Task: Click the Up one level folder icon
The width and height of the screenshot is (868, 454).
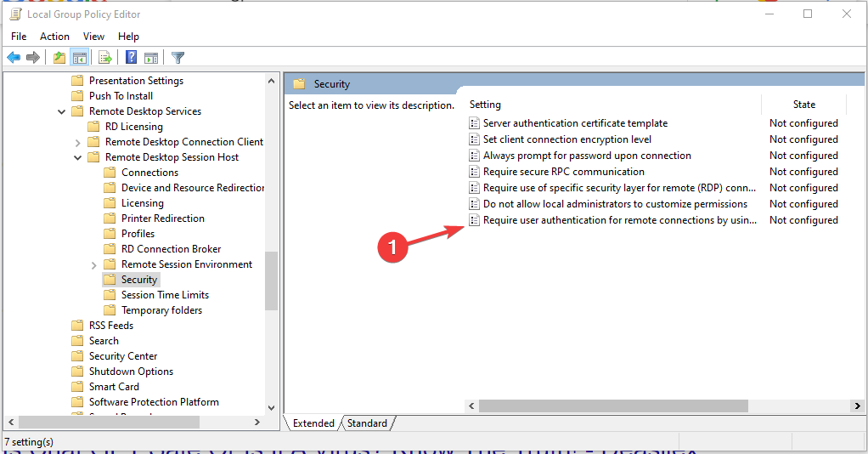Action: (59, 57)
